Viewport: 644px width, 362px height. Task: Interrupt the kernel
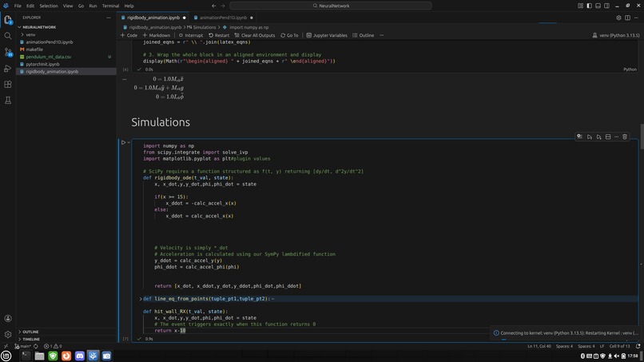click(x=191, y=35)
